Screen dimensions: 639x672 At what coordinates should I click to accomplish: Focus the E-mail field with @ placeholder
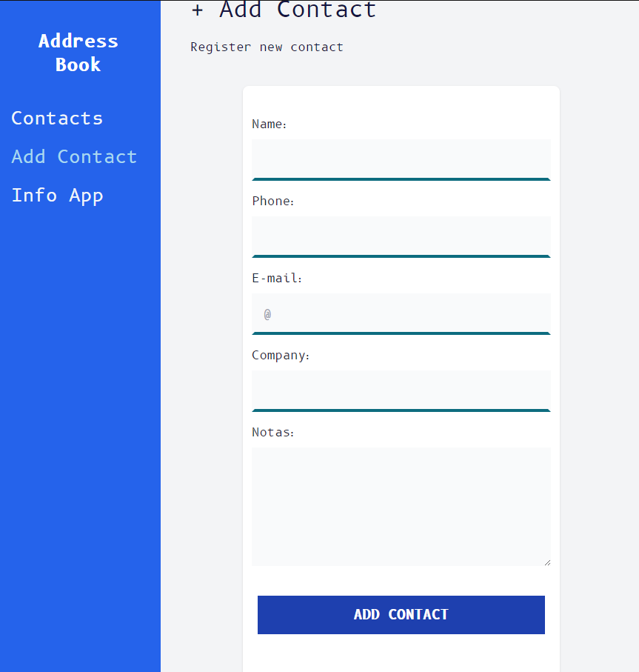pos(401,313)
